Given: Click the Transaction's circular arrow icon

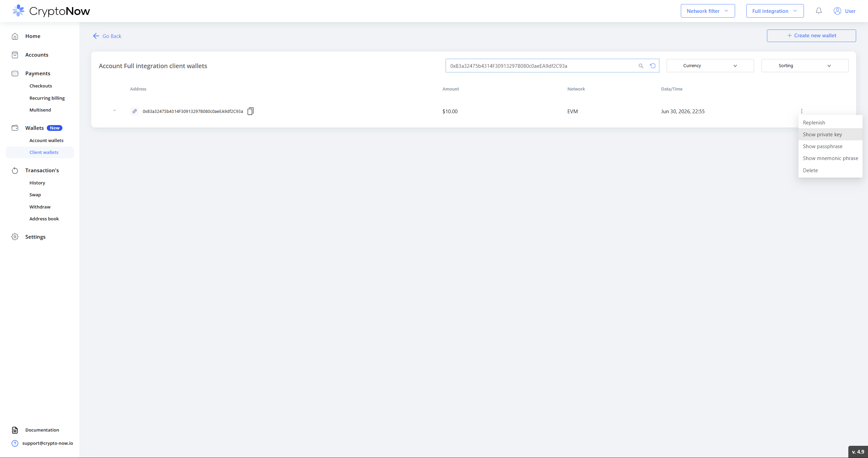Looking at the screenshot, I should [15, 171].
